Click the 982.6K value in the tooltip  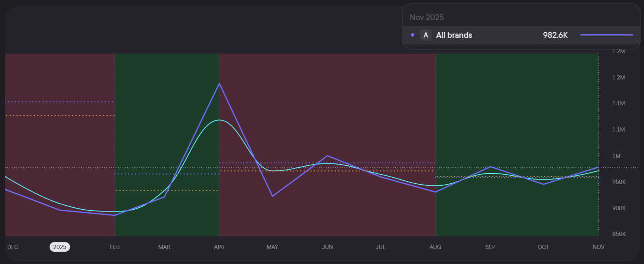point(555,35)
